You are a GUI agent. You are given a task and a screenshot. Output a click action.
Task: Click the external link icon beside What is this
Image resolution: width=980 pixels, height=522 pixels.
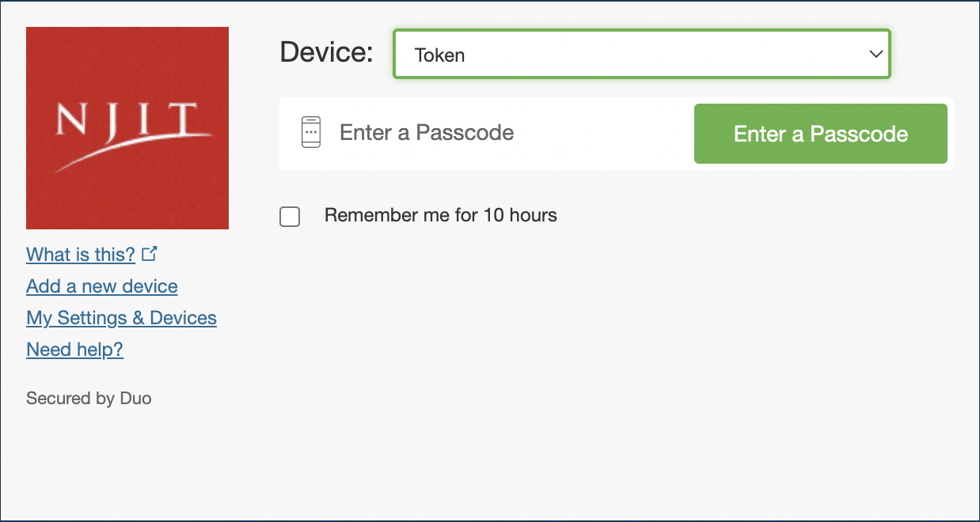150,254
